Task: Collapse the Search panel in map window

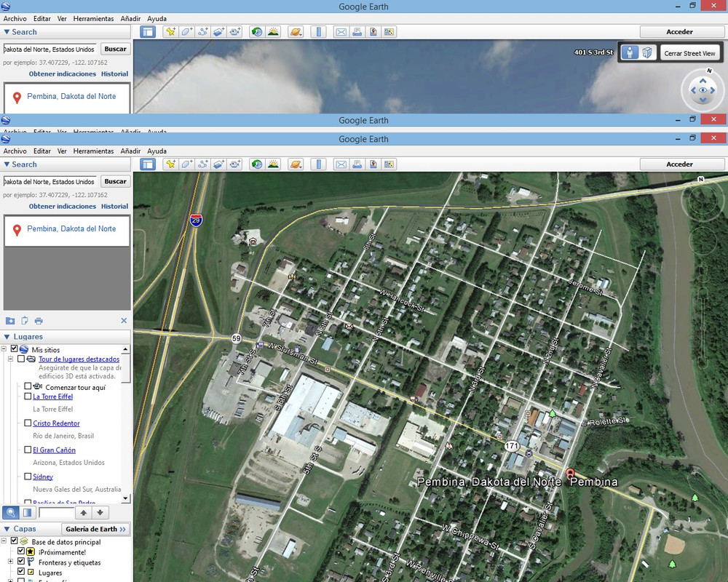Action: 7,164
